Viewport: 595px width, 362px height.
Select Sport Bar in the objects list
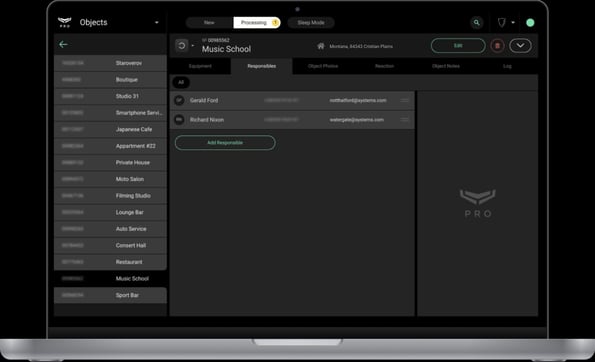(x=110, y=295)
